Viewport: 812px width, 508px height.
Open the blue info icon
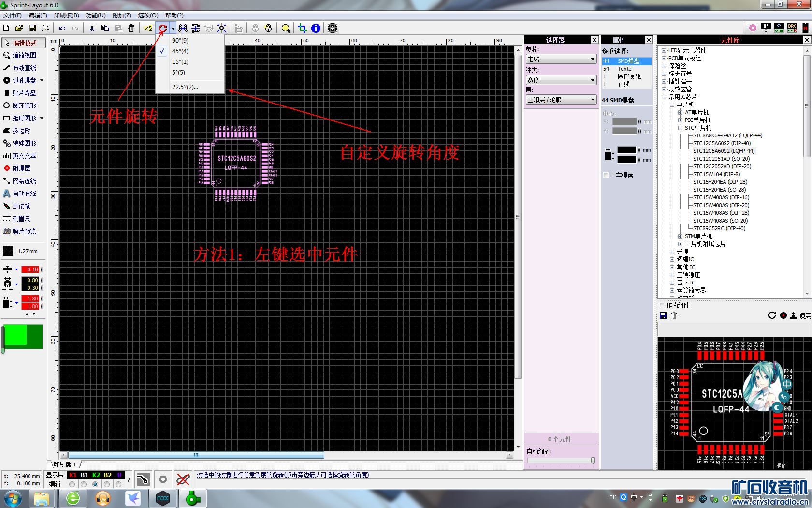point(316,28)
